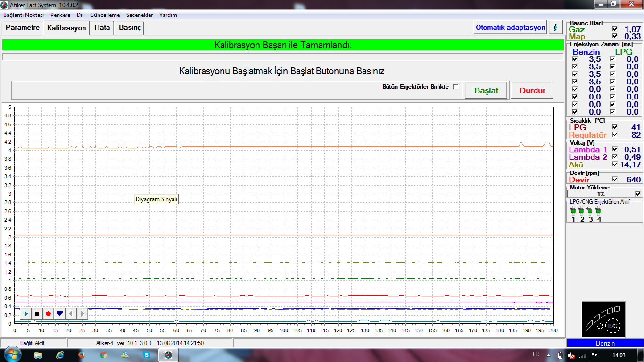Toggle the Regulatör temperature checkbox

(x=614, y=135)
